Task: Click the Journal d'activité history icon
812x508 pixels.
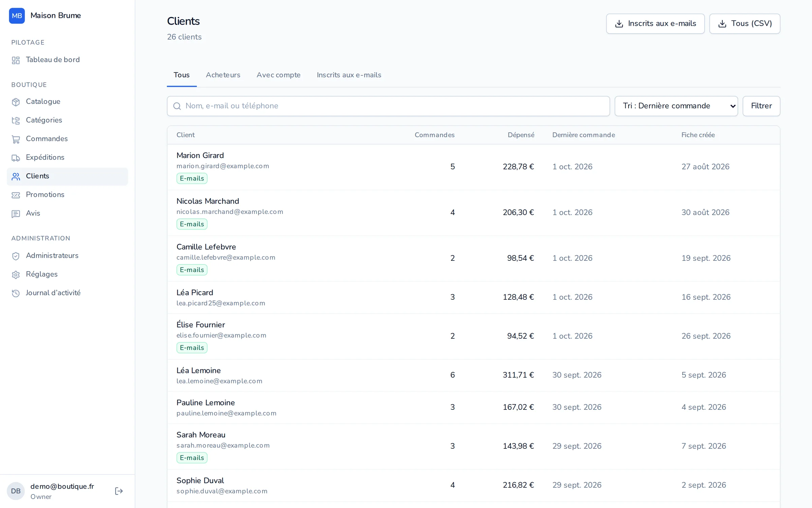Action: click(16, 293)
